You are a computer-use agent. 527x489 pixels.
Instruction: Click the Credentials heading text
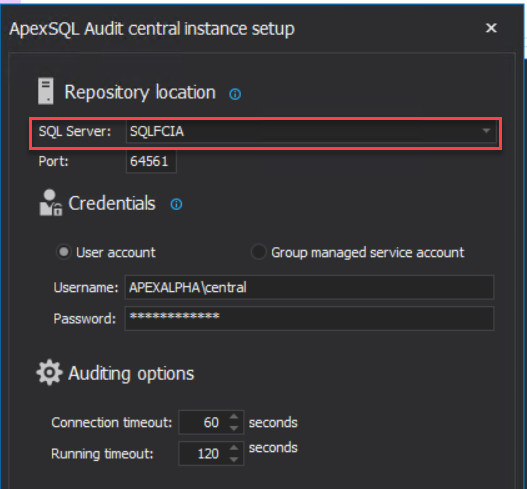click(112, 203)
